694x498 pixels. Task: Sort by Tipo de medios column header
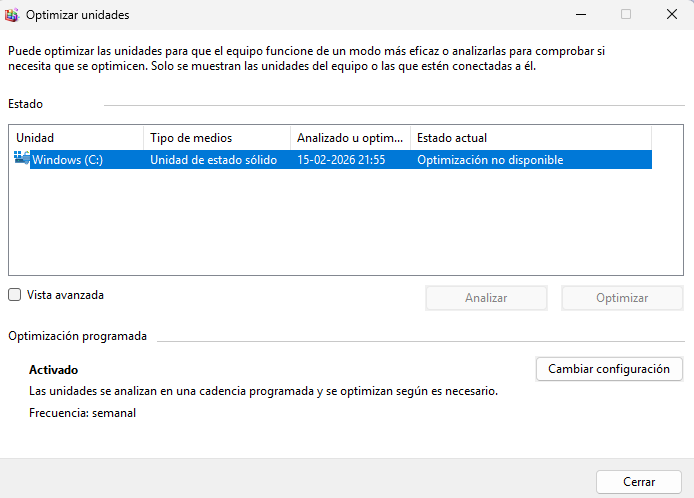(x=217, y=138)
